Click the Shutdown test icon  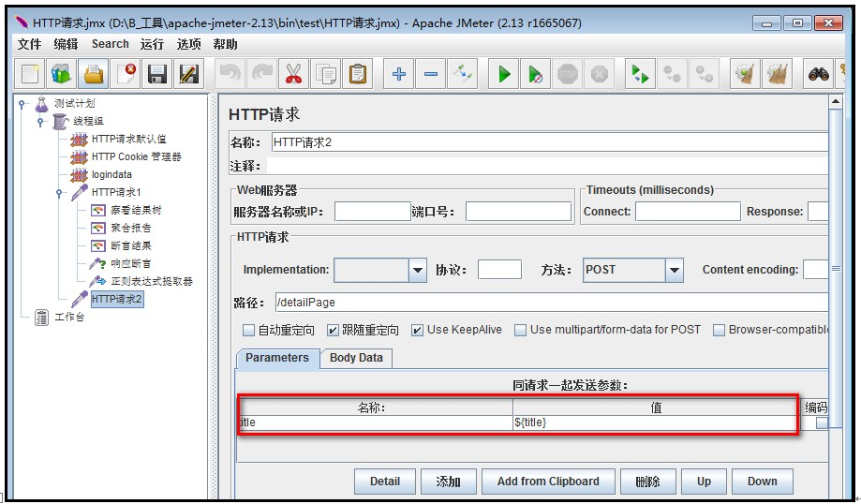600,74
